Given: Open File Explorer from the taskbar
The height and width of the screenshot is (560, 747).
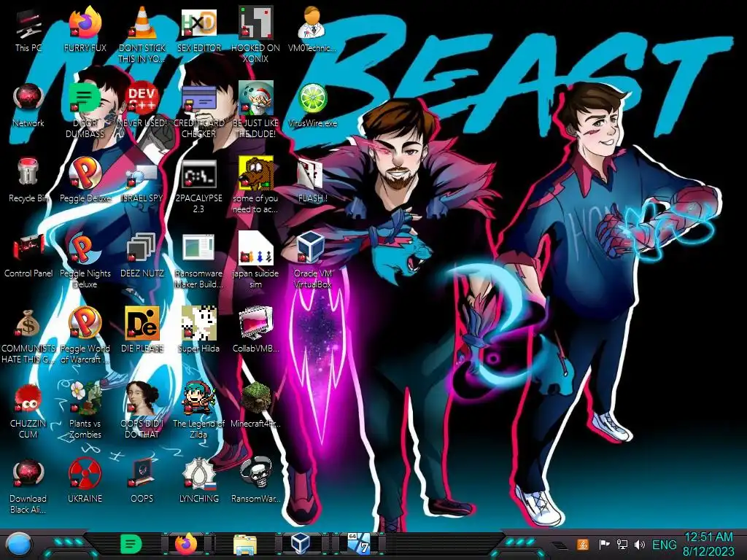Looking at the screenshot, I should pos(245,544).
